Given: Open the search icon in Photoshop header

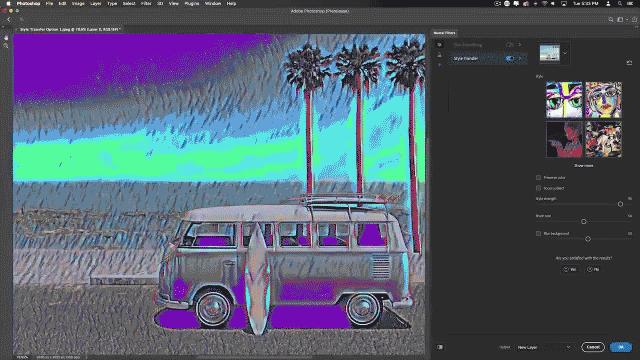Looking at the screenshot, I should click(611, 19).
